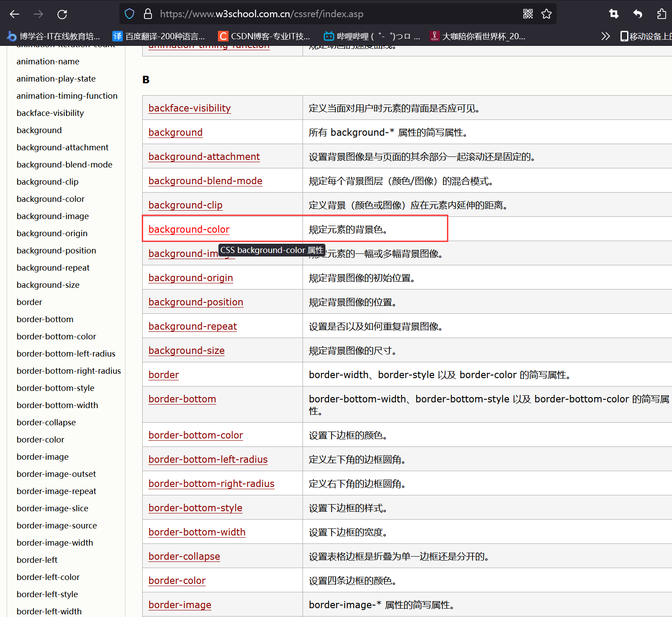Select border-image-slice in the sidebar

coord(52,508)
